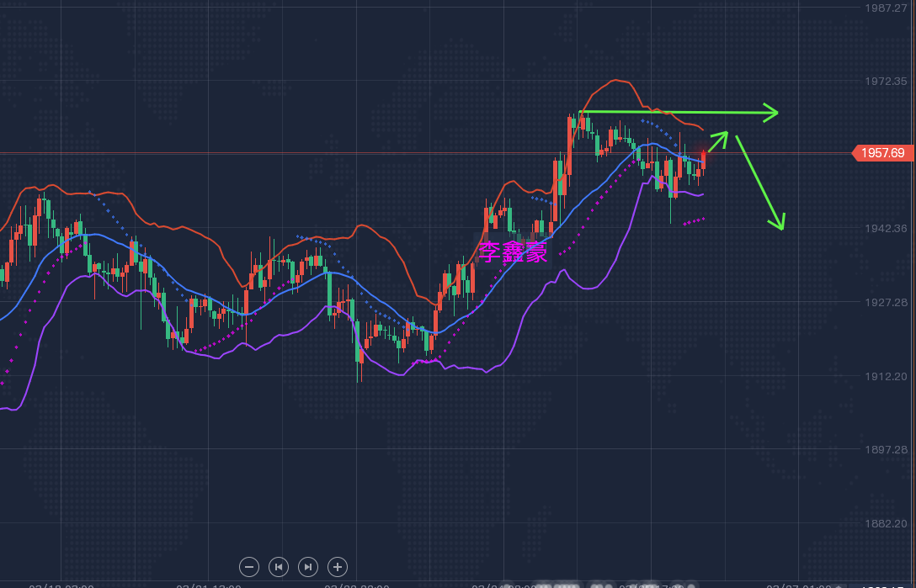The width and height of the screenshot is (916, 588).
Task: Click the 1942.36 price level label
Action: click(x=887, y=229)
